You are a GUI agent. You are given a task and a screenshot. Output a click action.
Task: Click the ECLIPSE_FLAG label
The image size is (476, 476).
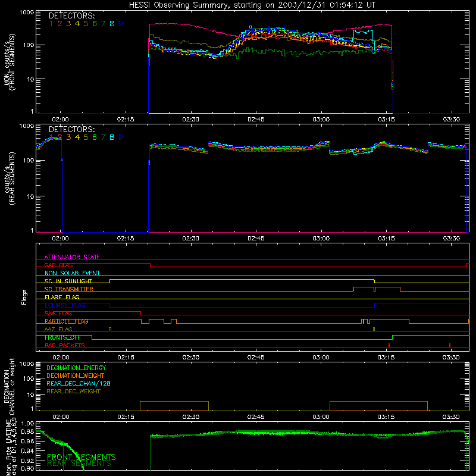coord(65,305)
